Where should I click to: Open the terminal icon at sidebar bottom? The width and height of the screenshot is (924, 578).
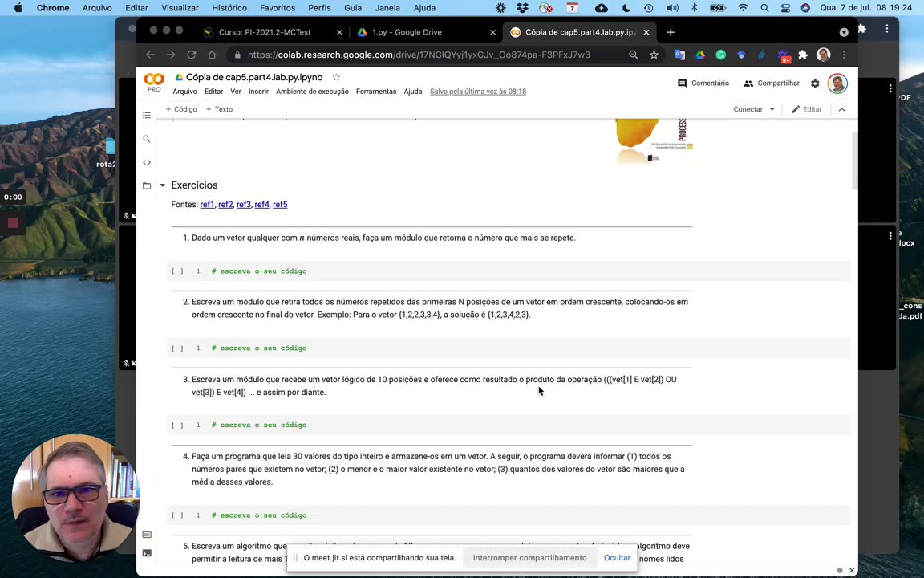pos(147,553)
